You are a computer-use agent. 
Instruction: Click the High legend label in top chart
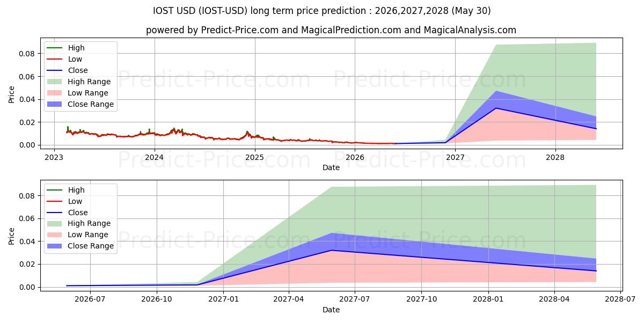pos(76,48)
